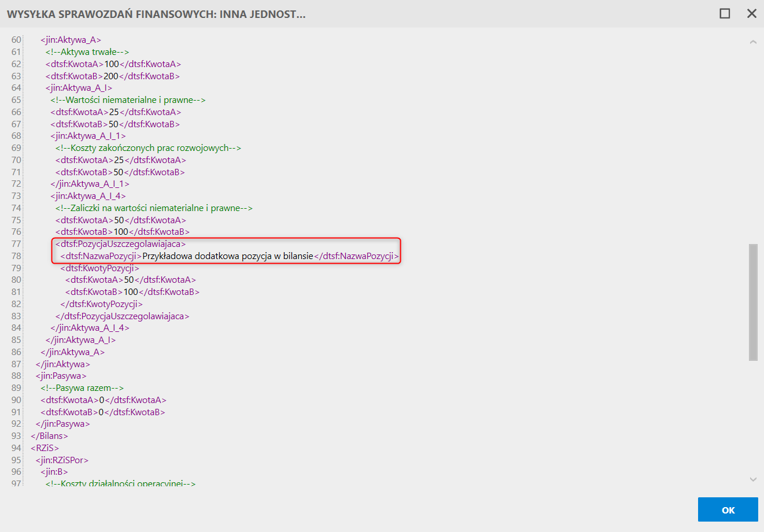
Task: Click the KwotaB value 200 on line 63
Action: tap(110, 76)
